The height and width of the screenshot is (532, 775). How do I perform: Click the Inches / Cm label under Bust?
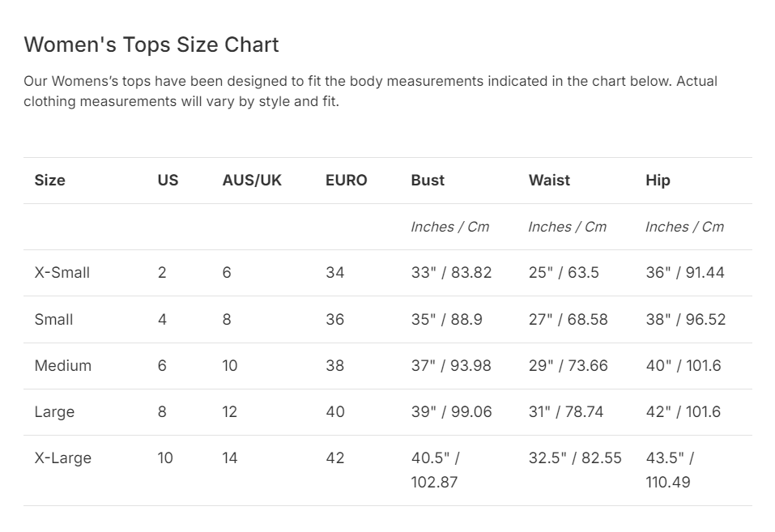click(449, 227)
